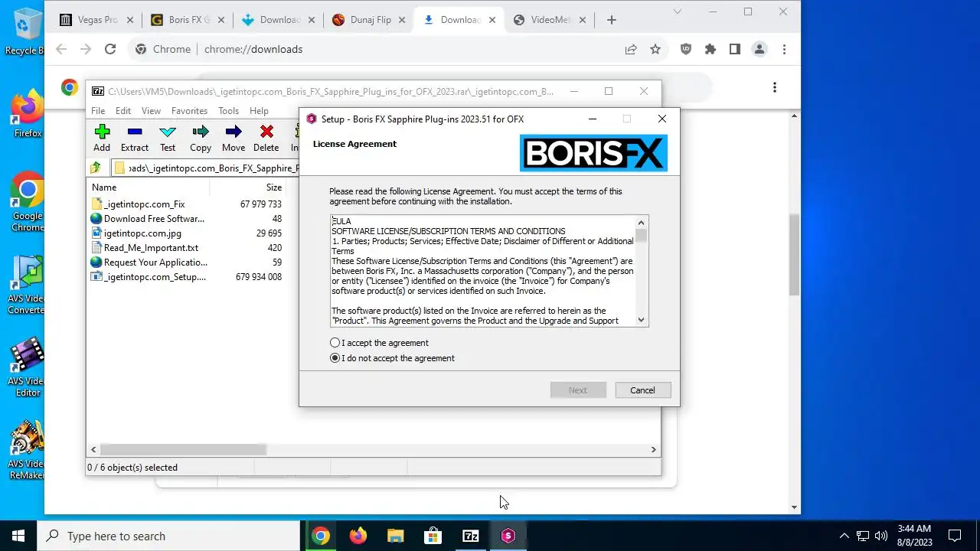Open Microsoft Store from the taskbar

click(433, 536)
